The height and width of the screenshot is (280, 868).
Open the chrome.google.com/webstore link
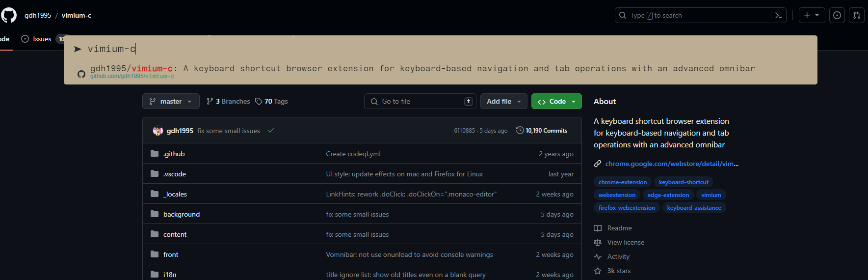tap(672, 164)
